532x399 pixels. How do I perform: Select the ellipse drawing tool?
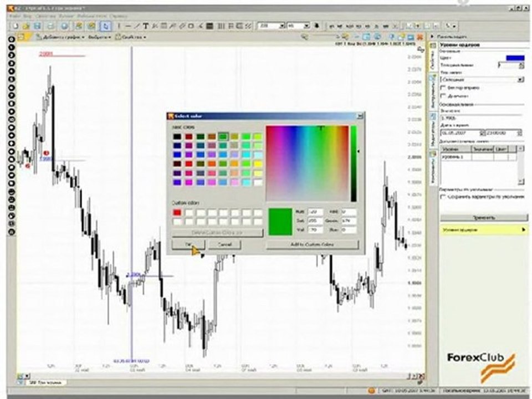click(191, 26)
